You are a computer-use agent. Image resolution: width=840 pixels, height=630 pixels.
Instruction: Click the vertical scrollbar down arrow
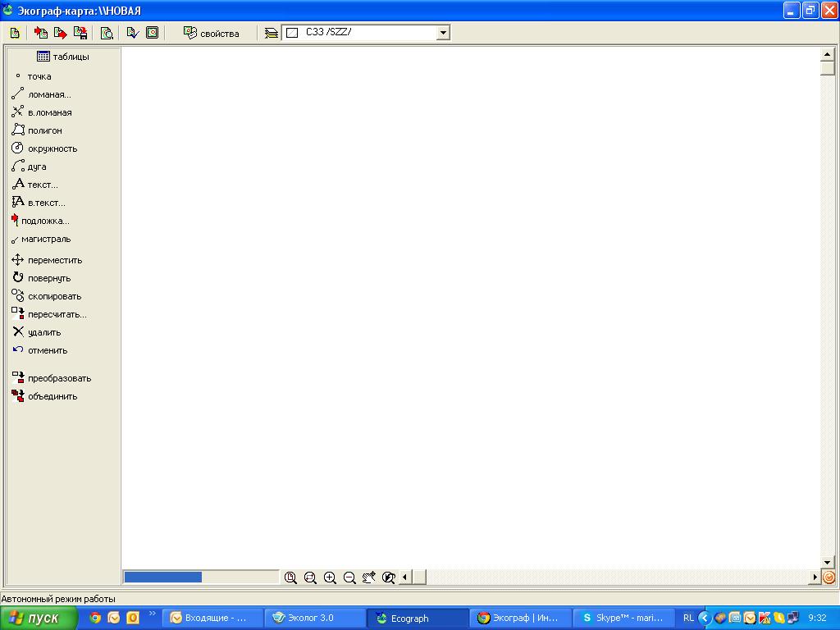827,563
